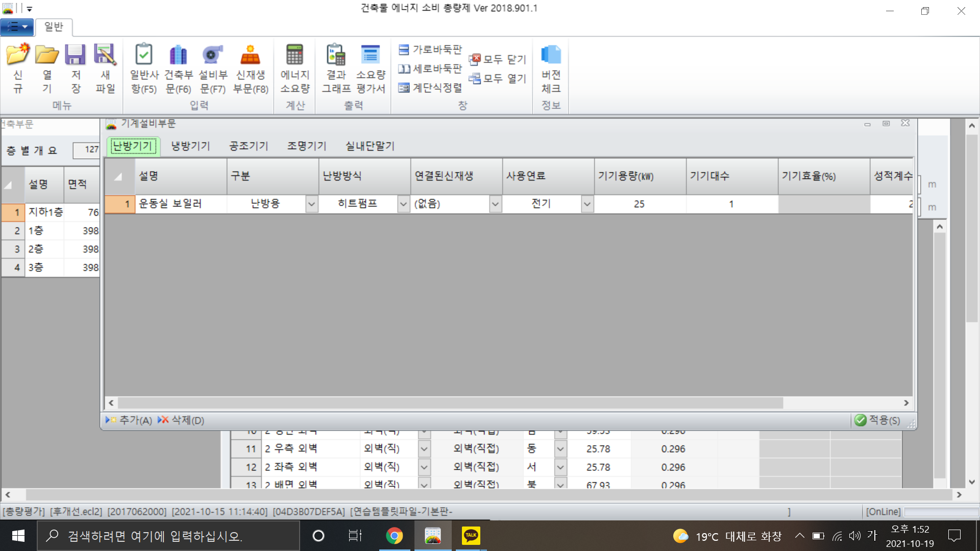Expand 사용연료 dropdown showing 전기

pyautogui.click(x=587, y=204)
